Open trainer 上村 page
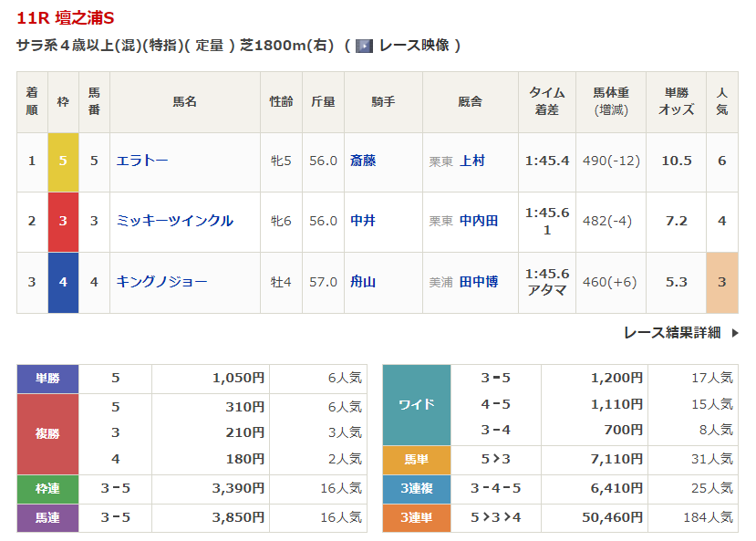Image resolution: width=756 pixels, height=541 pixels. click(472, 161)
